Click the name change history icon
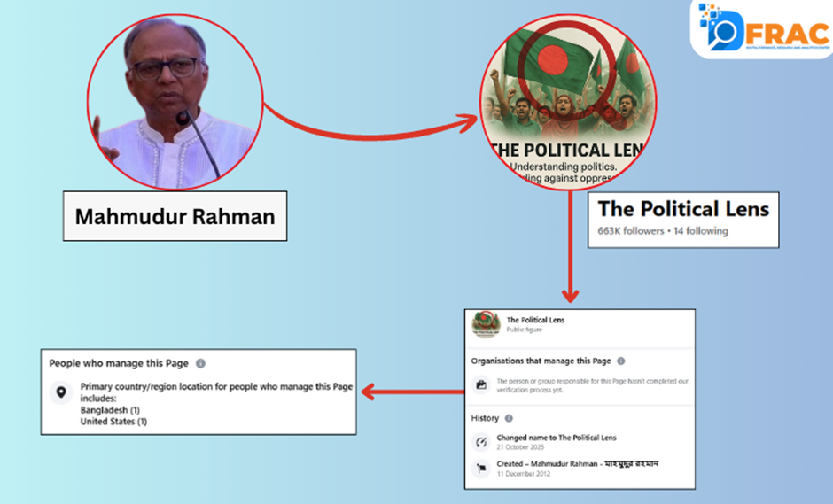The width and height of the screenshot is (833, 504). tap(481, 442)
